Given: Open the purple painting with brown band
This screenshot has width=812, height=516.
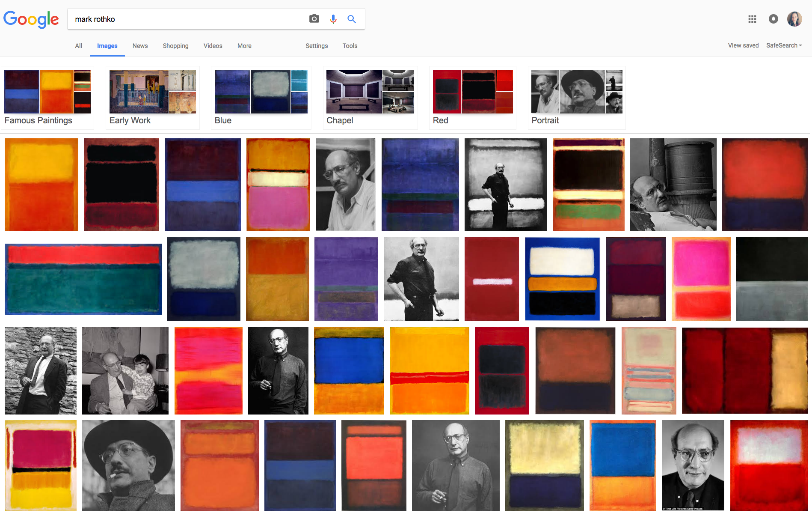Looking at the screenshot, I should pyautogui.click(x=346, y=279).
